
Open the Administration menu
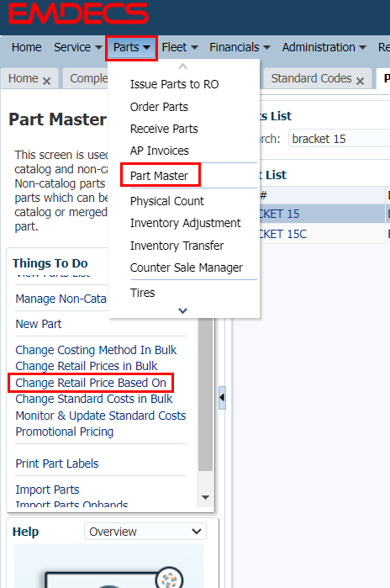point(324,47)
